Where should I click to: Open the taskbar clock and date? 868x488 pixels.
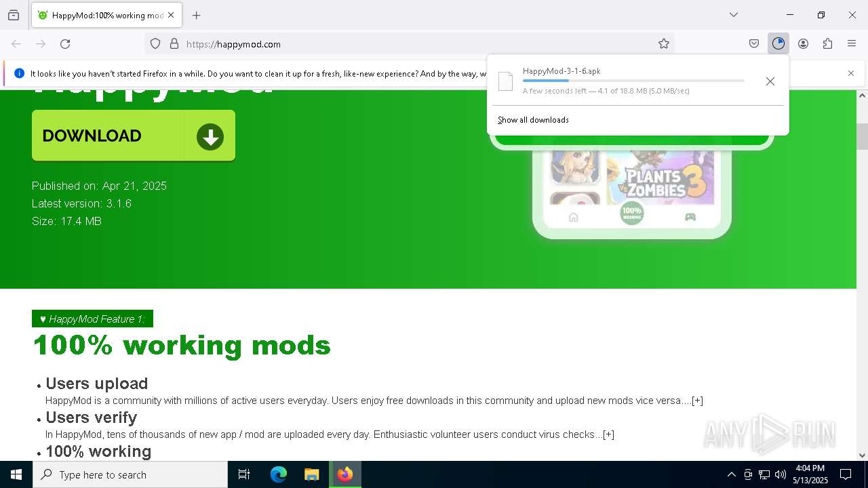pos(810,474)
